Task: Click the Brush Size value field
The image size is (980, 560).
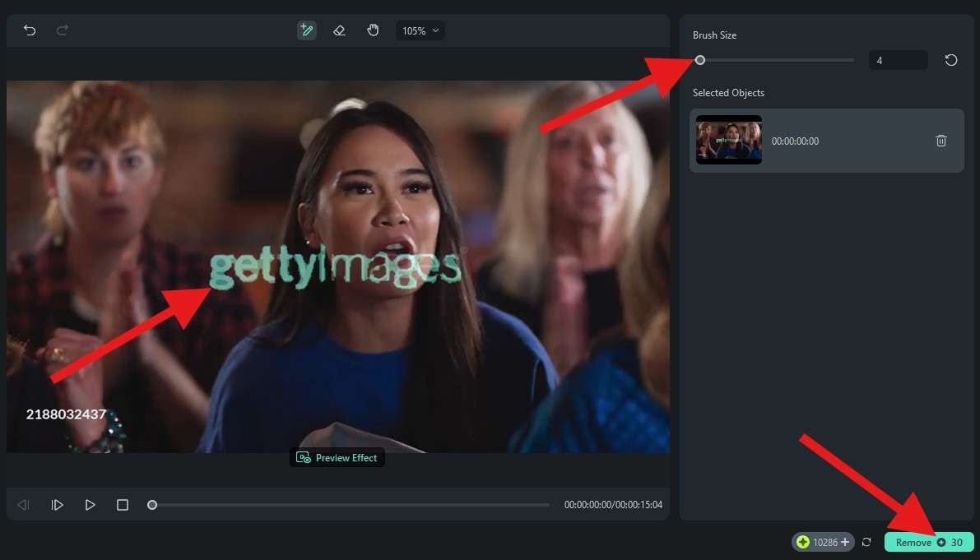Action: [x=898, y=61]
